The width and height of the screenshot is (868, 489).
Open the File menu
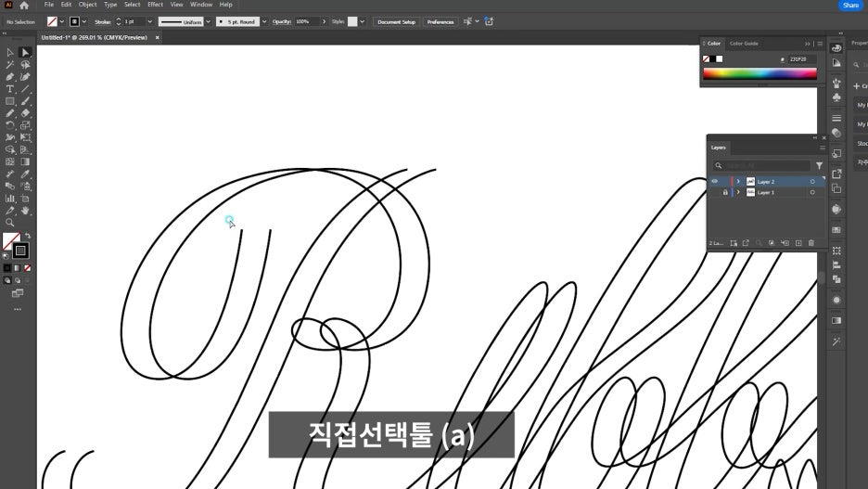(49, 5)
